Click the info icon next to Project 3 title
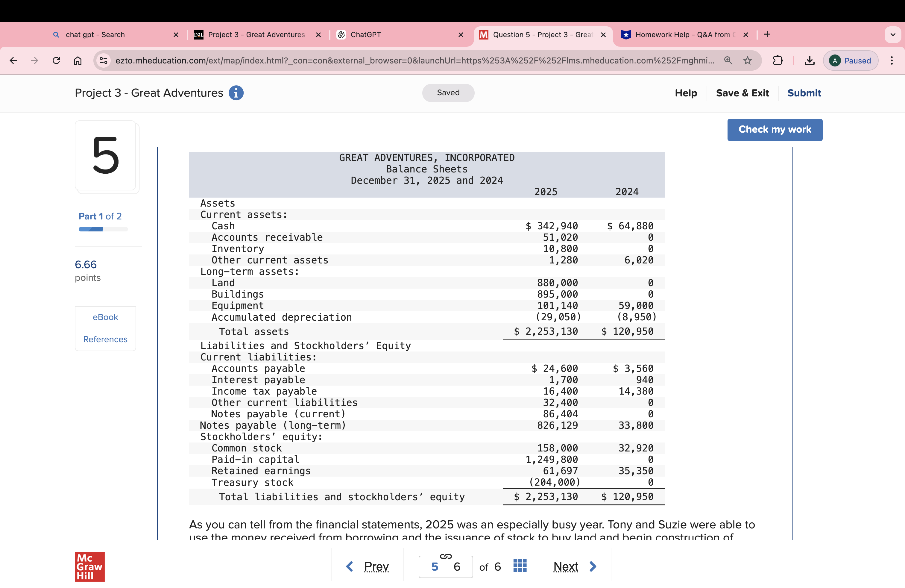The height and width of the screenshot is (588, 905). [236, 93]
